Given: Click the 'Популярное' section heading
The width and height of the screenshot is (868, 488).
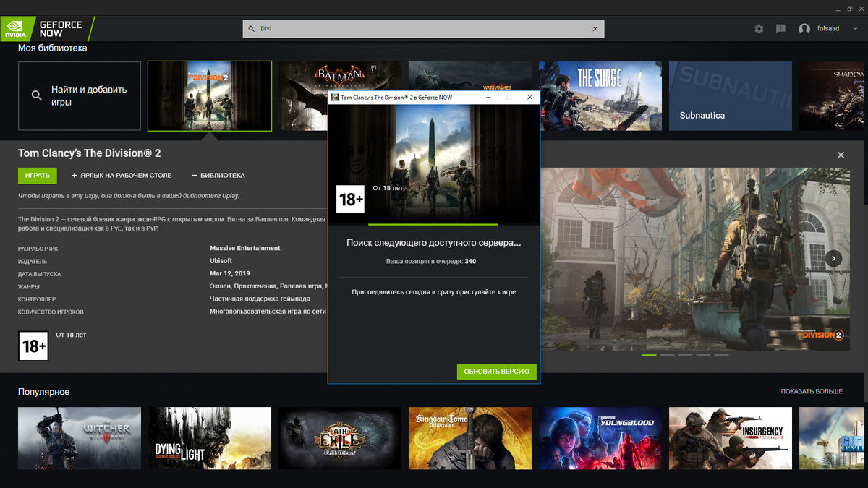Looking at the screenshot, I should 43,391.
